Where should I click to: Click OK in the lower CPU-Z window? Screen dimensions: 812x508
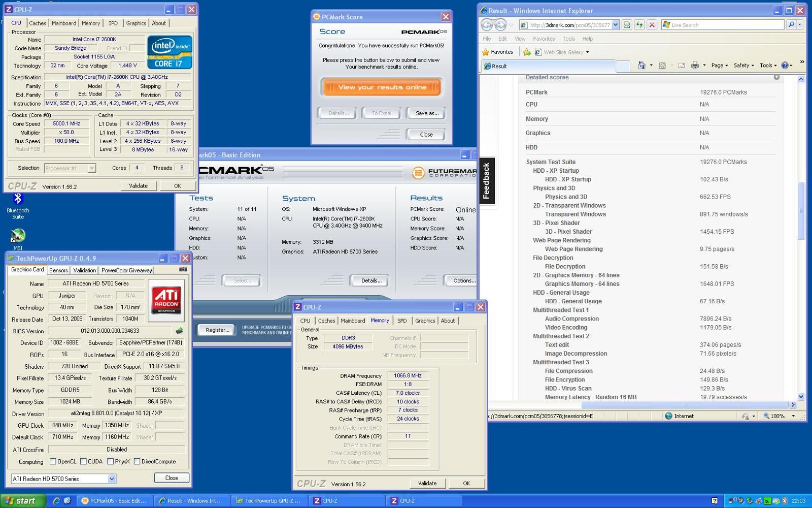[466, 484]
